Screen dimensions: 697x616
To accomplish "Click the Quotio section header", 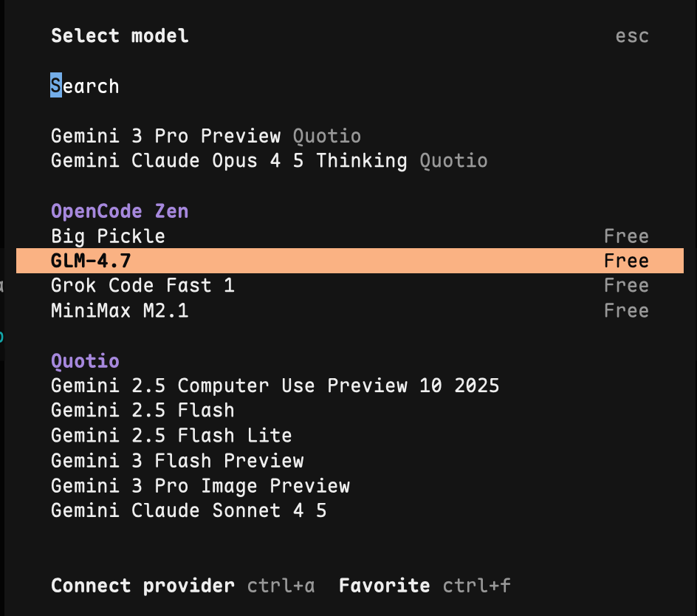I will 85,361.
